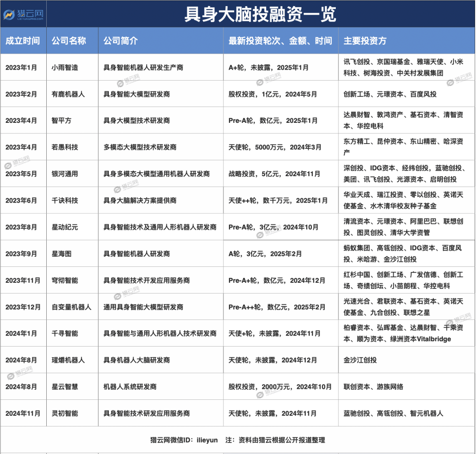Click the 猎云网 logo in the header
Image resolution: width=476 pixels, height=454 pixels.
click(x=23, y=14)
